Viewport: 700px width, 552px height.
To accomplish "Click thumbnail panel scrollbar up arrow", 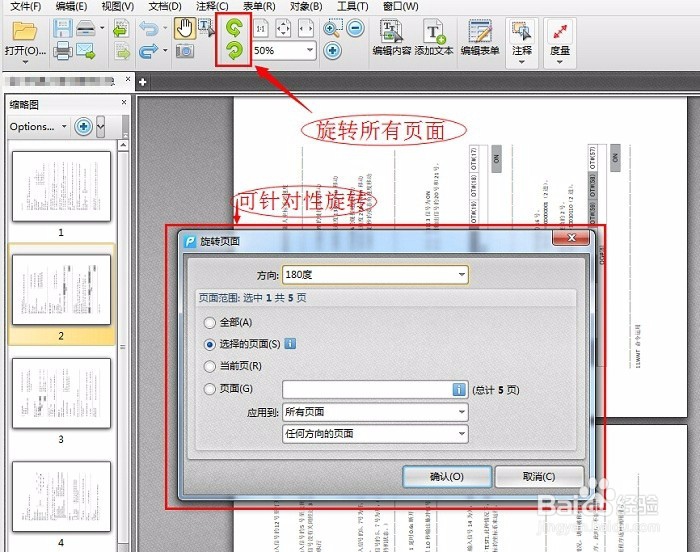I will pos(123,145).
